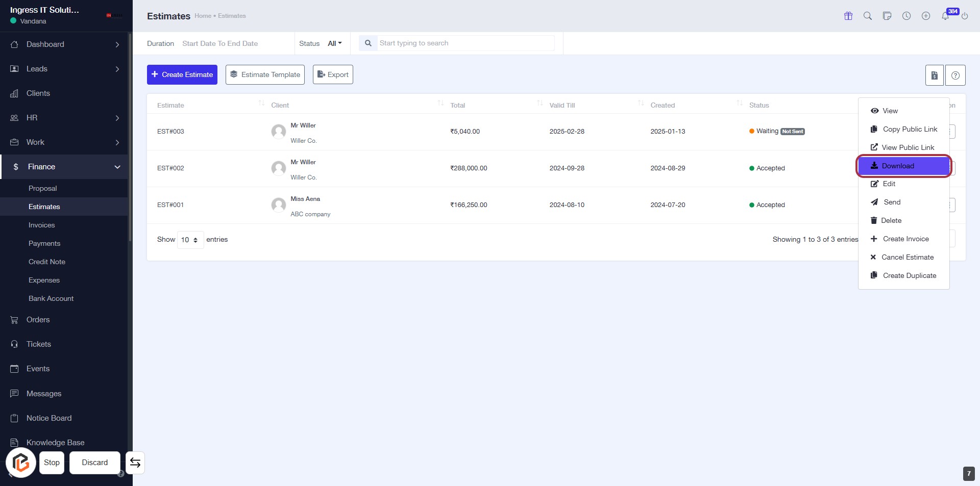The width and height of the screenshot is (980, 486).
Task: Open sticky notes icon in header
Action: [887, 16]
